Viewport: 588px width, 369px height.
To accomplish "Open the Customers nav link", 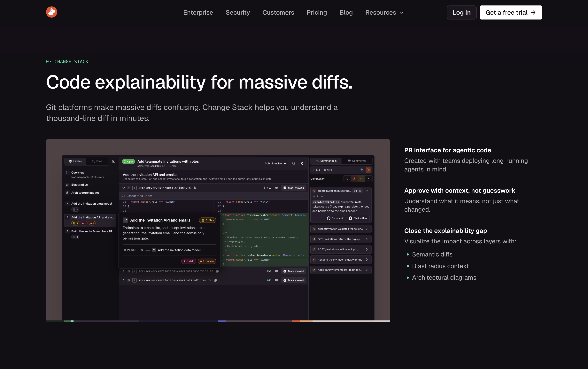I will (278, 12).
